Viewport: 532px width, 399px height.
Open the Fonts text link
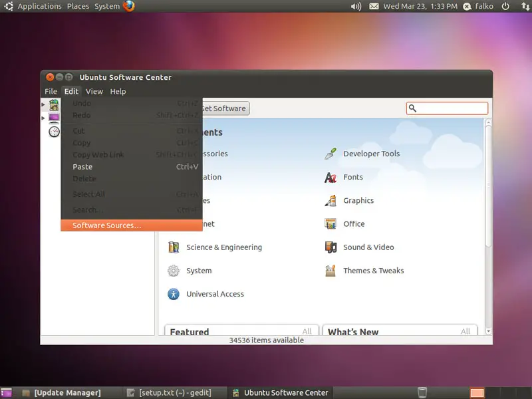click(x=353, y=177)
